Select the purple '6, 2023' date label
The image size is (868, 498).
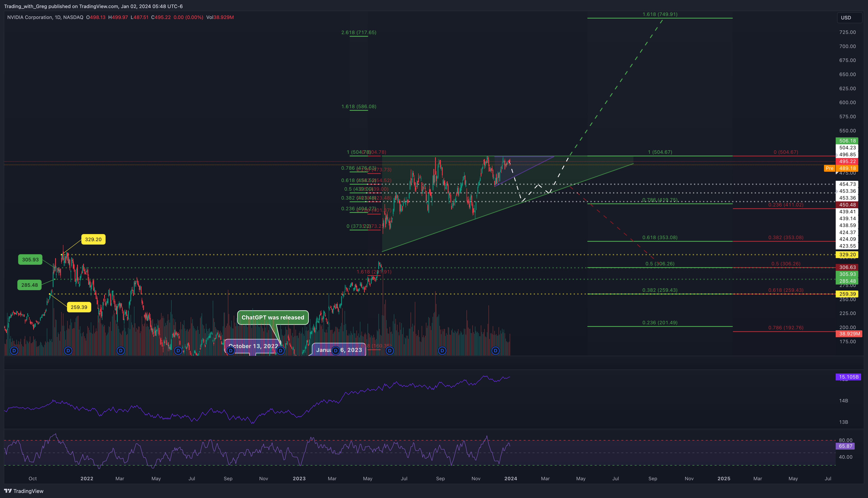[339, 350]
